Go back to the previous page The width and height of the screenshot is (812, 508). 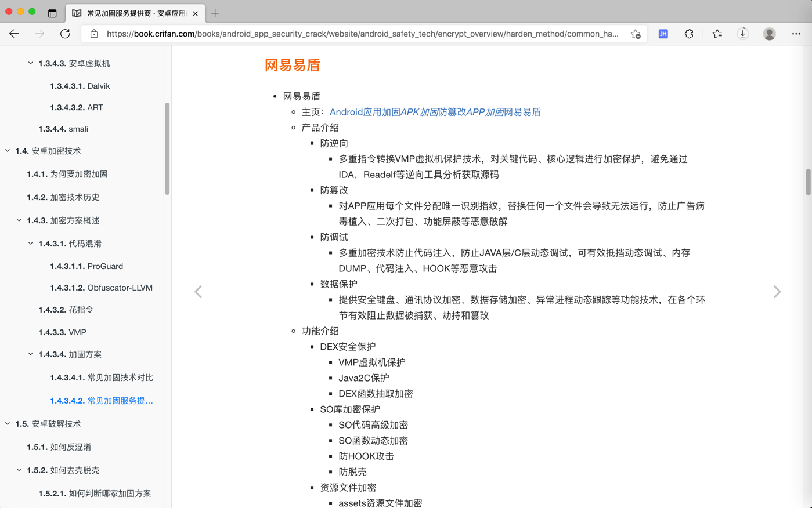(14, 34)
